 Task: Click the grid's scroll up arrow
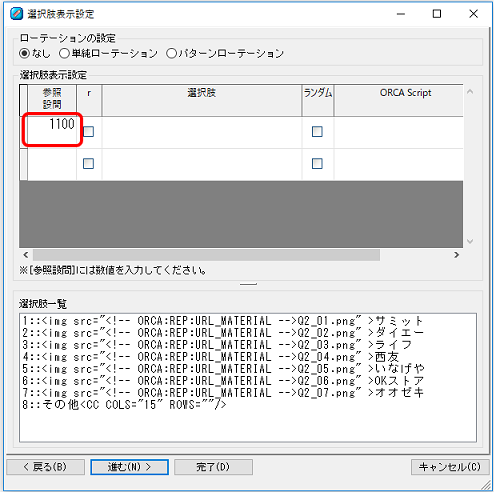[470, 91]
